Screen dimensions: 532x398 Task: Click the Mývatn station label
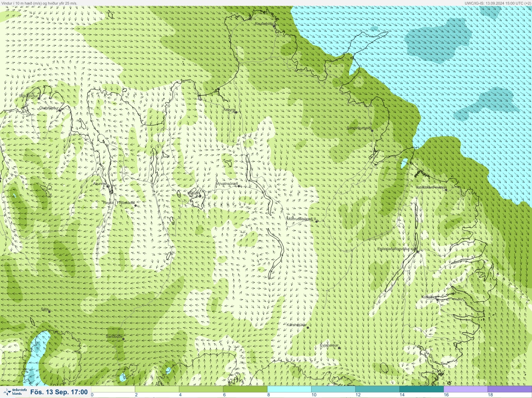click(194, 193)
